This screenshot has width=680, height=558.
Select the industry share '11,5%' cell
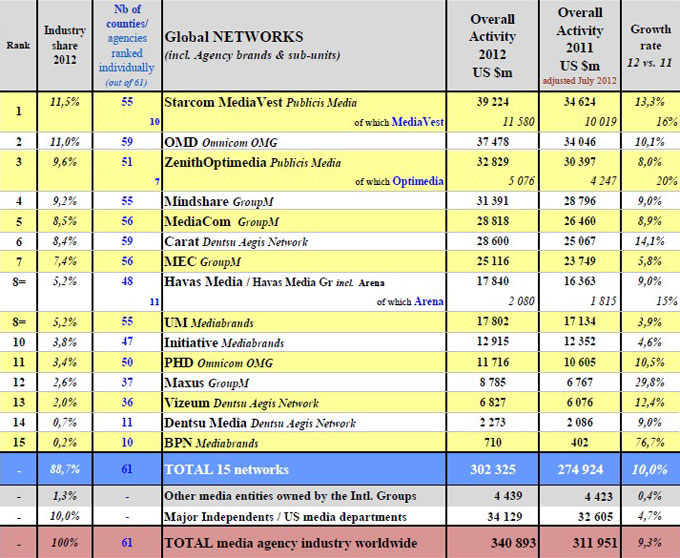point(65,102)
